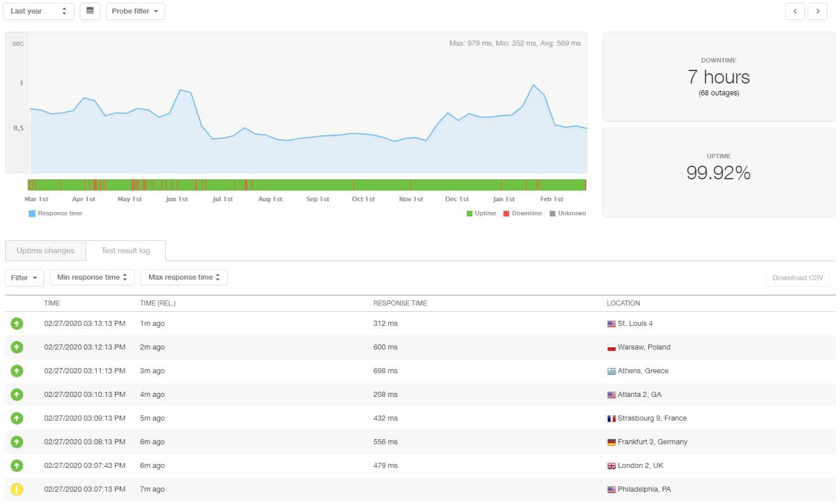Click timestamp 02/27/2020 03:07:43 PM
The height and width of the screenshot is (504, 840).
85,466
